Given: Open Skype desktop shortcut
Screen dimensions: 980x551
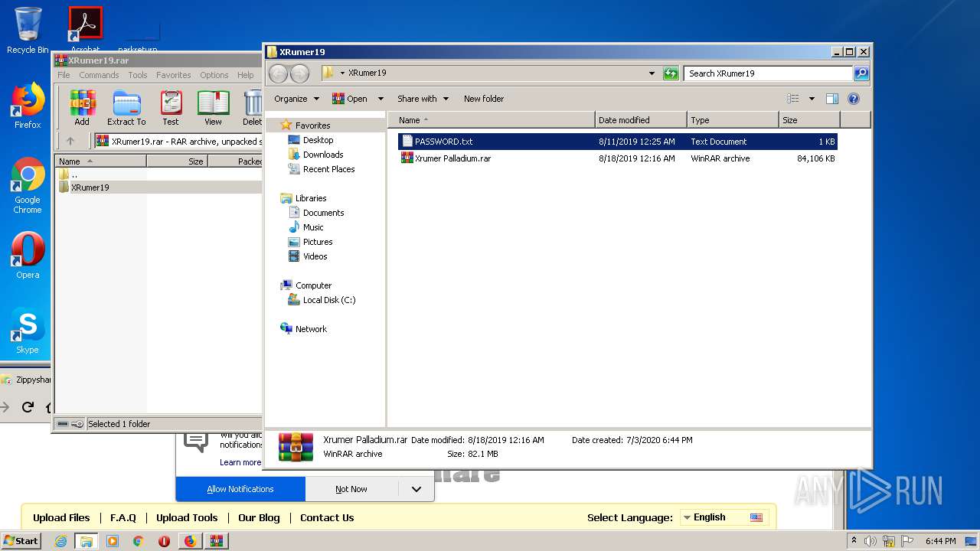Looking at the screenshot, I should (x=28, y=331).
